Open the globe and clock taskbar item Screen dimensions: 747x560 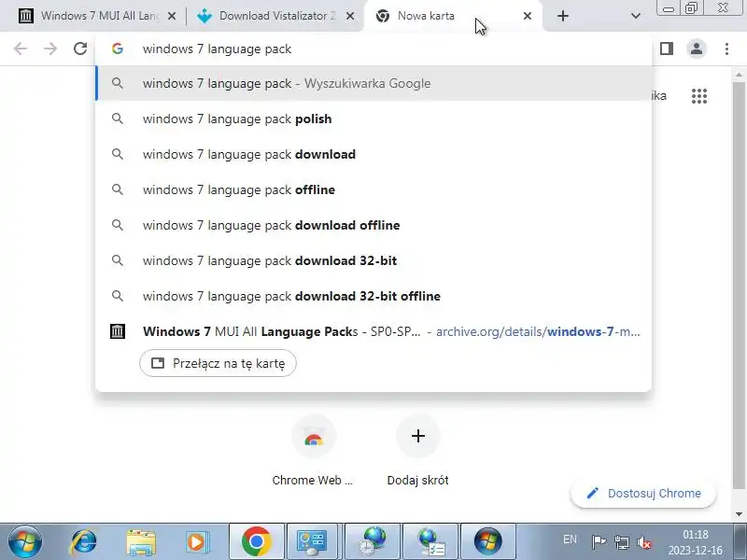click(x=373, y=542)
